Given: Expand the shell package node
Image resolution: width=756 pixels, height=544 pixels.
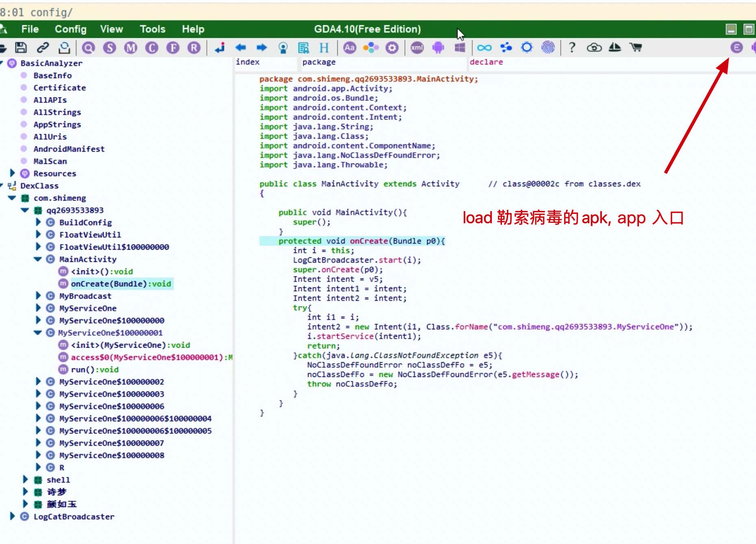Looking at the screenshot, I should pyautogui.click(x=25, y=480).
